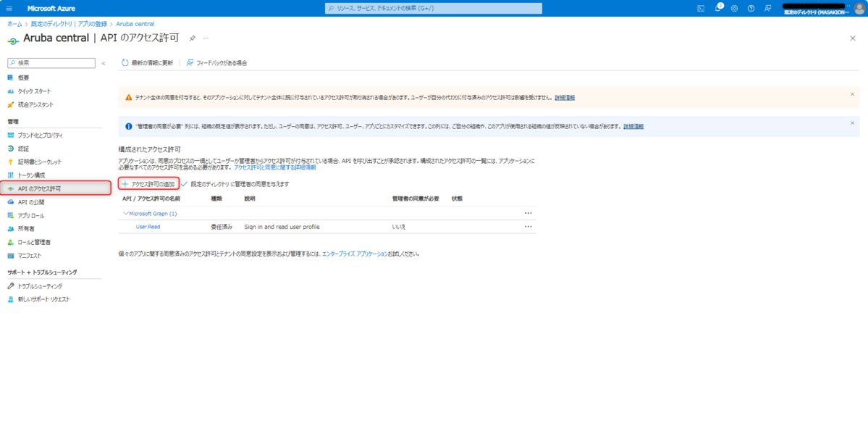Open User.Read permission link
The width and height of the screenshot is (868, 434).
coord(148,227)
